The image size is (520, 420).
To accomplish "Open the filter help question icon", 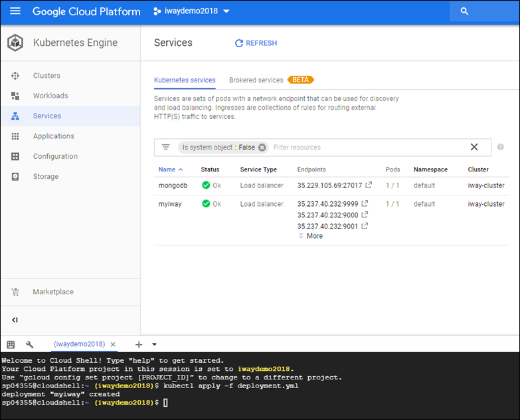I will coord(501,147).
